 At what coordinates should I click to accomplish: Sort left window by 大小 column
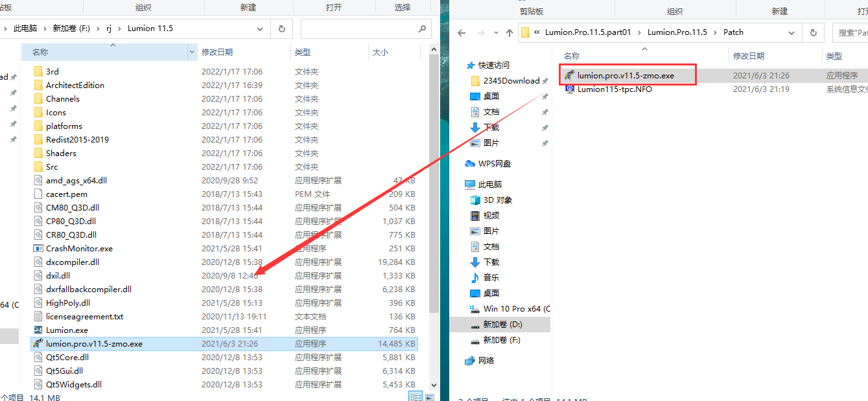tap(380, 52)
